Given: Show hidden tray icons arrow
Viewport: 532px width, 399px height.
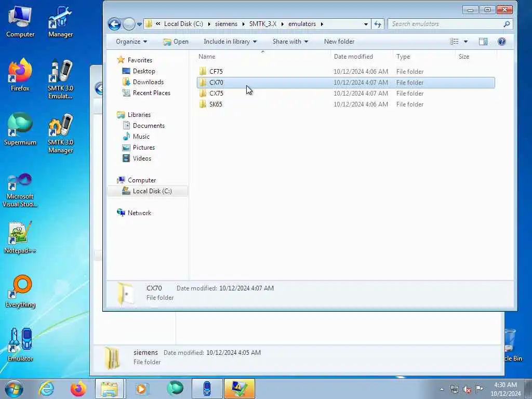Looking at the screenshot, I should (442, 390).
